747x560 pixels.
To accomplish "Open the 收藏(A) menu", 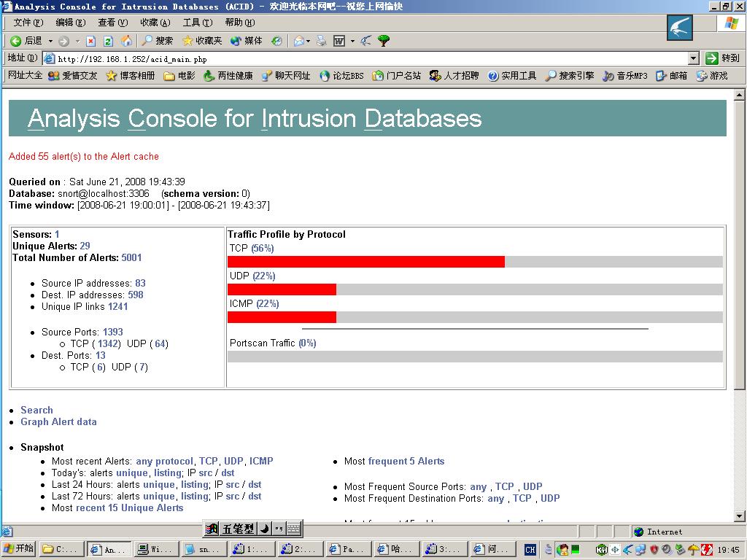I will pyautogui.click(x=155, y=23).
